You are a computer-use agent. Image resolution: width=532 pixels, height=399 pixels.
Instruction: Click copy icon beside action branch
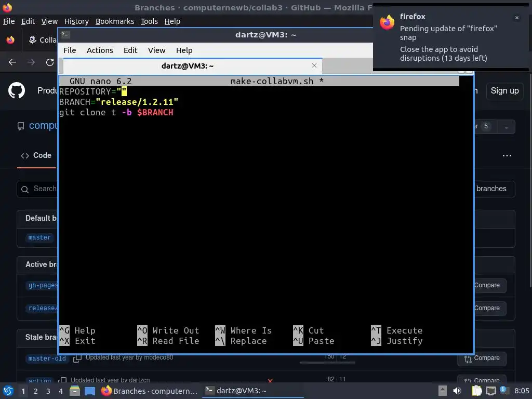pos(62,380)
